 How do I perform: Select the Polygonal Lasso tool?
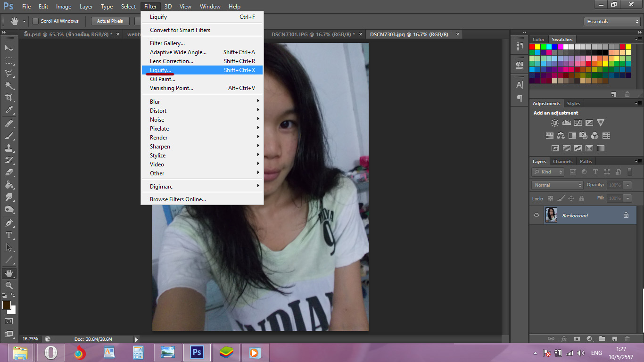click(x=9, y=73)
